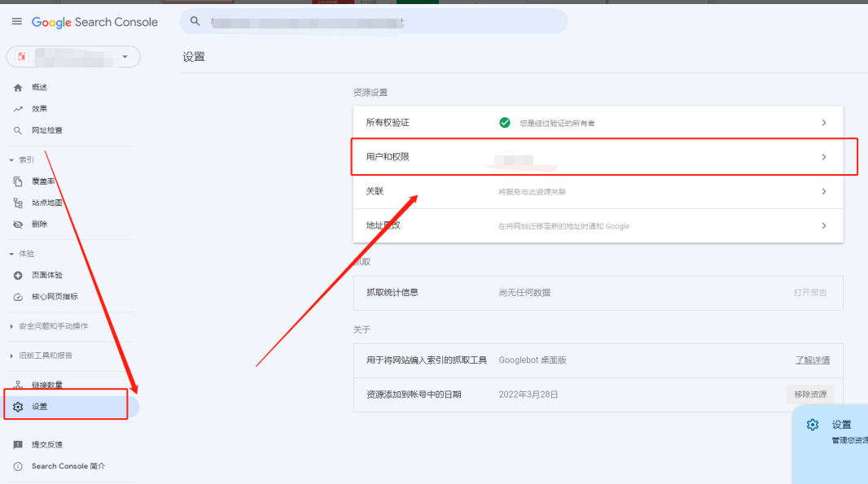Click the 站点地图 sitemap icon
The height and width of the screenshot is (484, 868).
click(18, 203)
